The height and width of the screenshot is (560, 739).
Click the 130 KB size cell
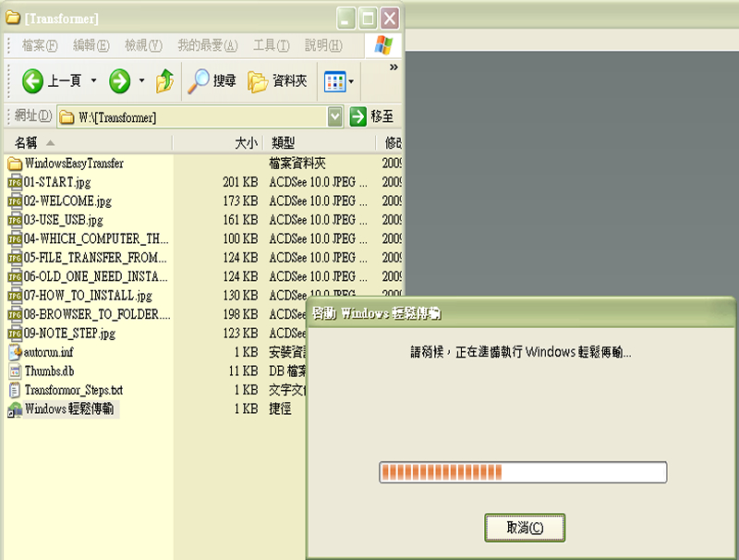(240, 296)
